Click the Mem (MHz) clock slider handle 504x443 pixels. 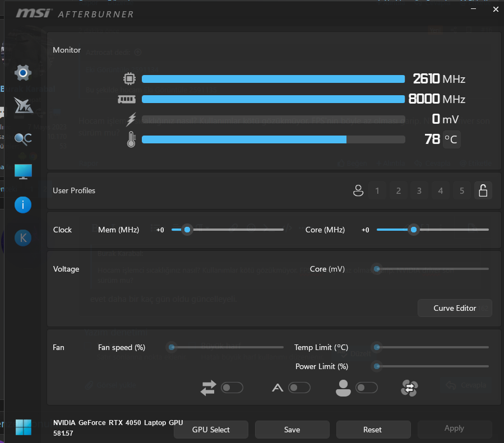coord(187,230)
